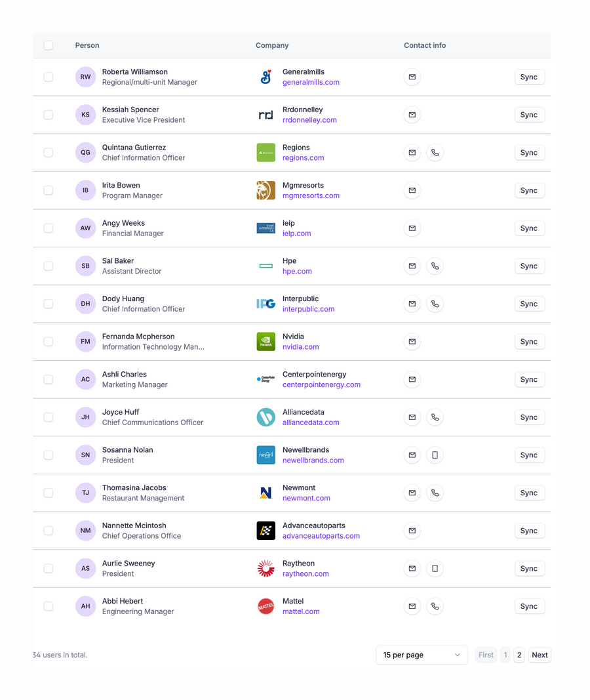590x700 pixels.
Task: Select the checkbox next to Thomasina Jacobs
Action: (48, 493)
